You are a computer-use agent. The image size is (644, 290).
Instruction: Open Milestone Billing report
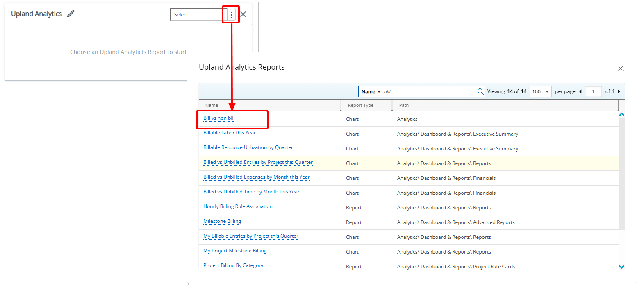222,221
